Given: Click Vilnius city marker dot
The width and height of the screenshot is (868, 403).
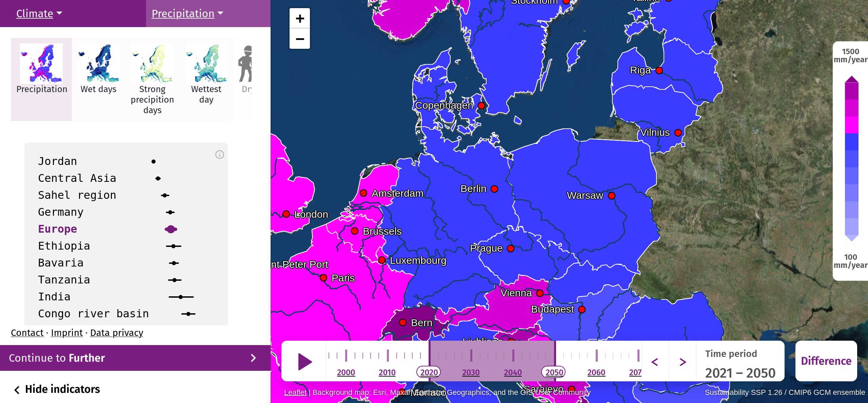Looking at the screenshot, I should [678, 132].
